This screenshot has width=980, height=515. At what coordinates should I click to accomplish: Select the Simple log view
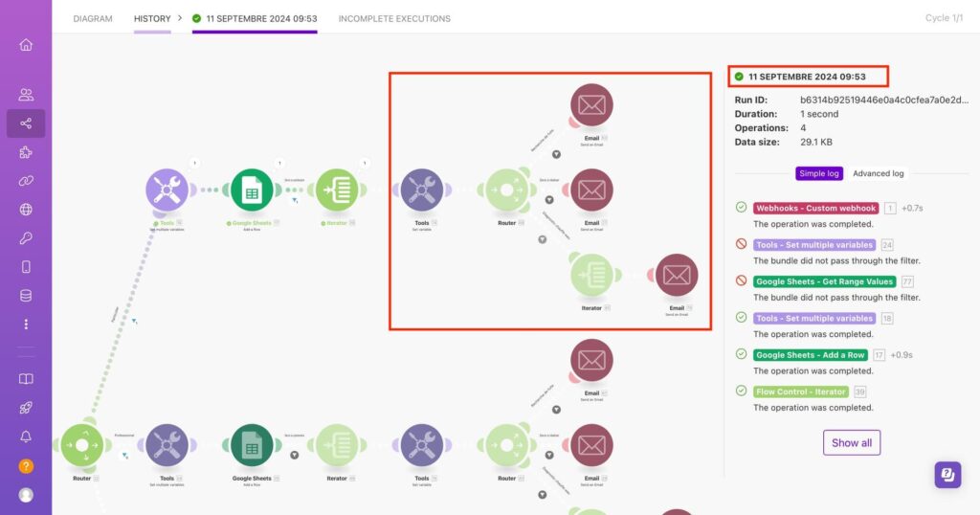click(x=819, y=173)
